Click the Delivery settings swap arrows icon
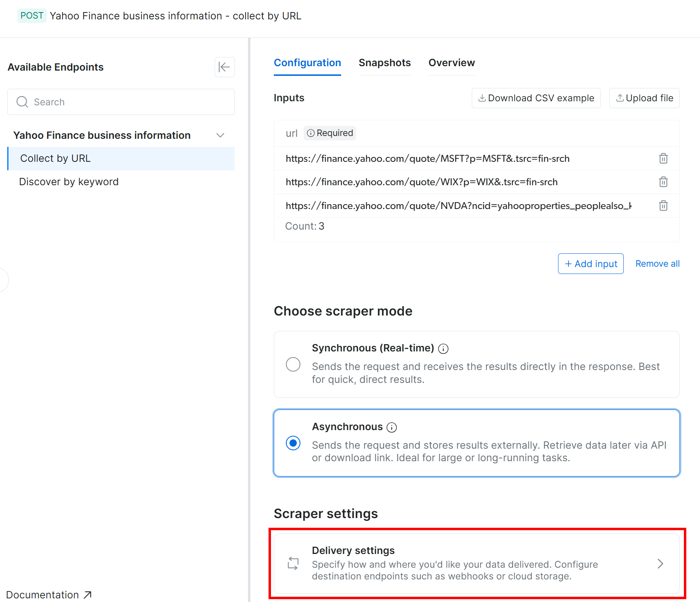Screen dimensions: 700x602 pyautogui.click(x=293, y=563)
